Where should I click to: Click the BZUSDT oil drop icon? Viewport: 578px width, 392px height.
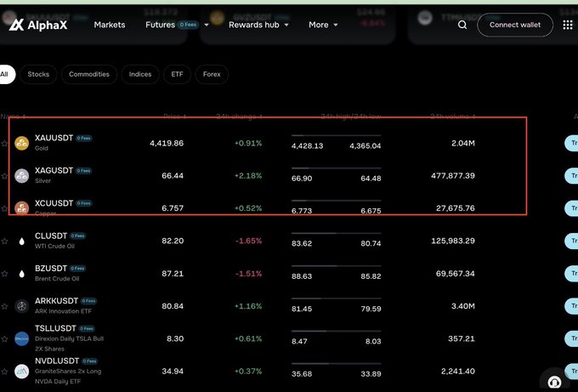[x=22, y=274]
